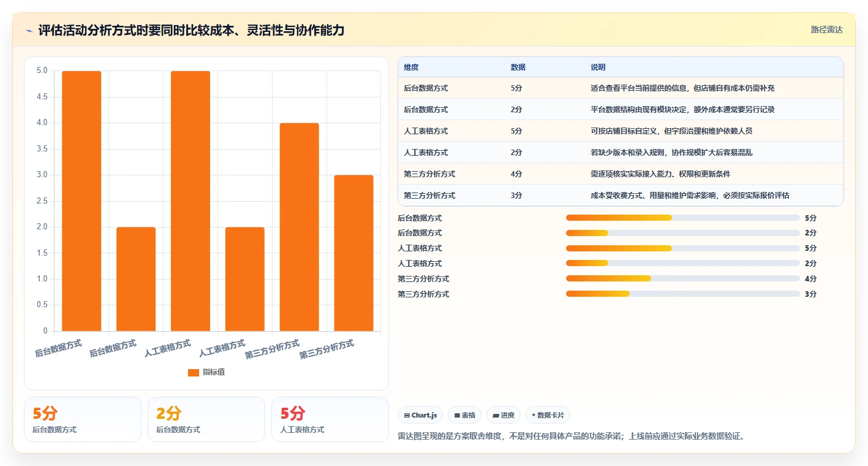Click the 路径雷达 label in the header
The height and width of the screenshot is (466, 868).
point(826,29)
